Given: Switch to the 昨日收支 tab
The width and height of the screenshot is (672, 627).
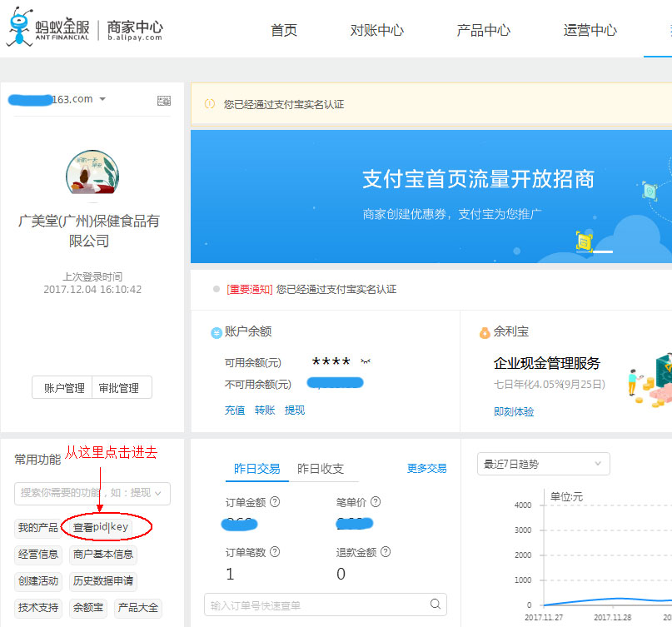Looking at the screenshot, I should (x=321, y=469).
